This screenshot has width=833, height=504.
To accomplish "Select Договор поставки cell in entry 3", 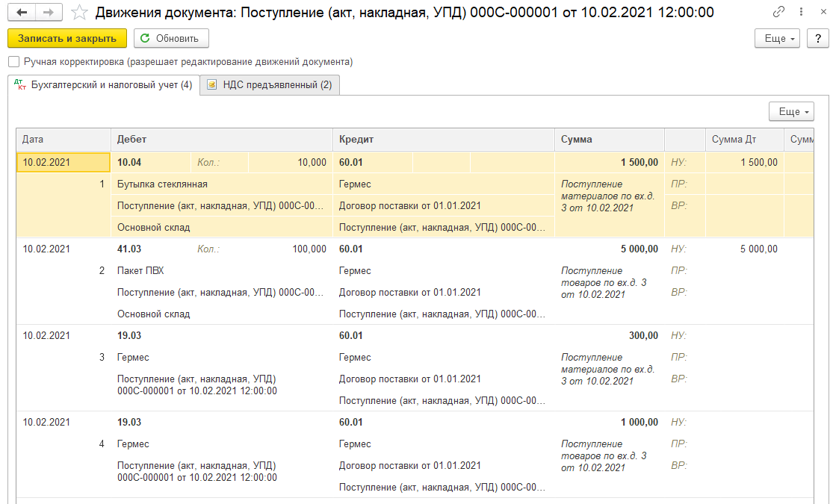I will click(x=444, y=379).
